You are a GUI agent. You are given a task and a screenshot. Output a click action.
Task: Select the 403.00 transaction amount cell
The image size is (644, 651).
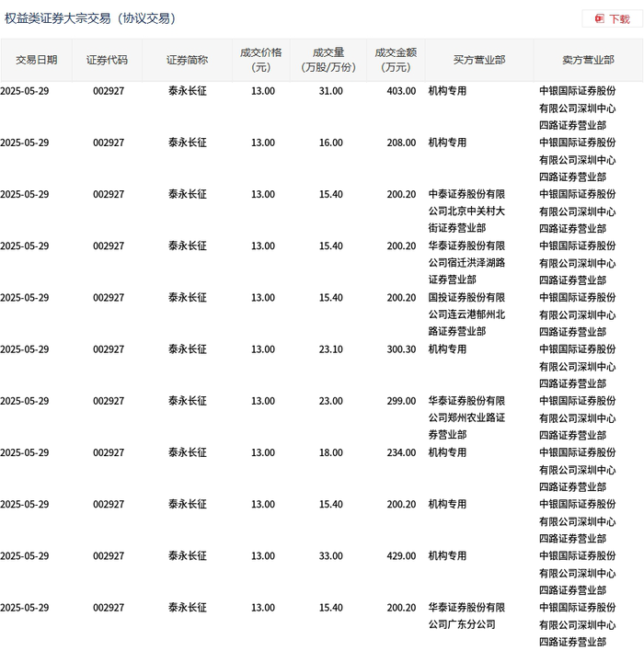[401, 91]
